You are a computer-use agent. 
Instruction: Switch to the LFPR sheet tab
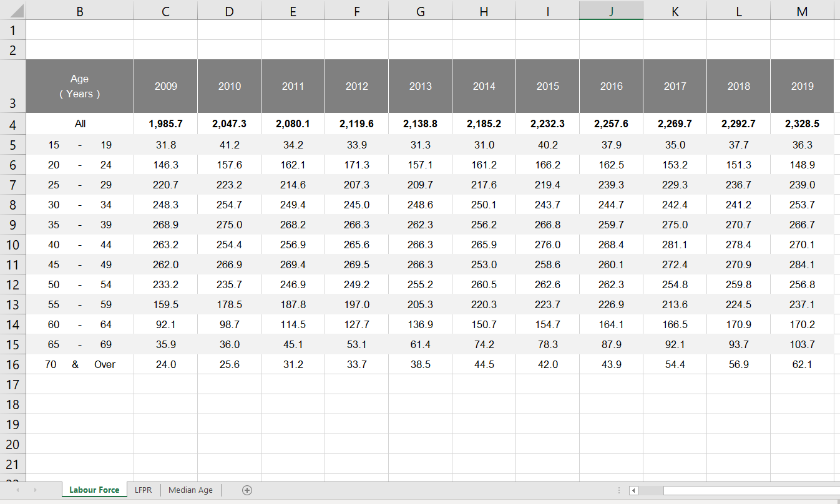[143, 490]
